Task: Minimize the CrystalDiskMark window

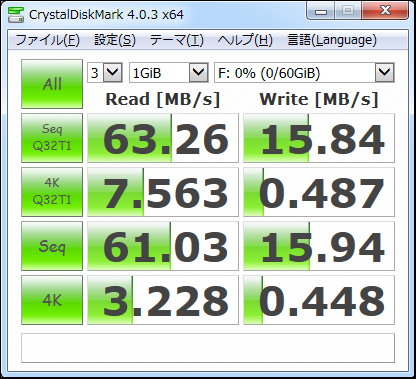Action: tap(321, 11)
